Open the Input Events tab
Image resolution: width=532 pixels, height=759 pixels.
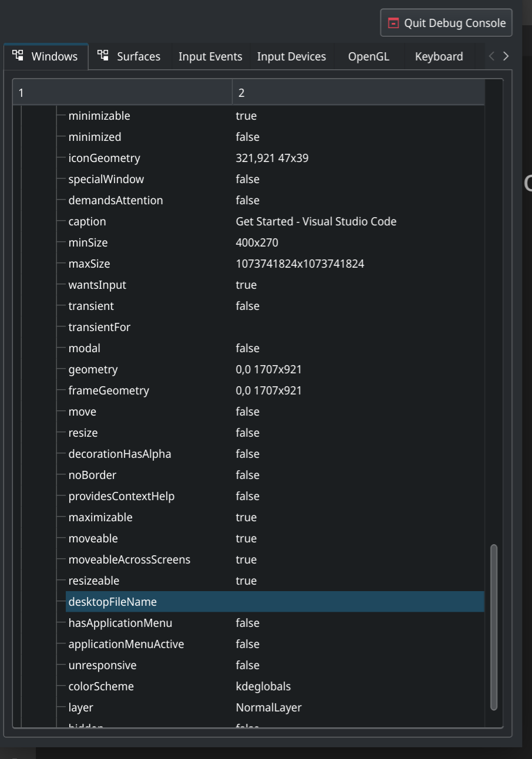click(x=210, y=56)
